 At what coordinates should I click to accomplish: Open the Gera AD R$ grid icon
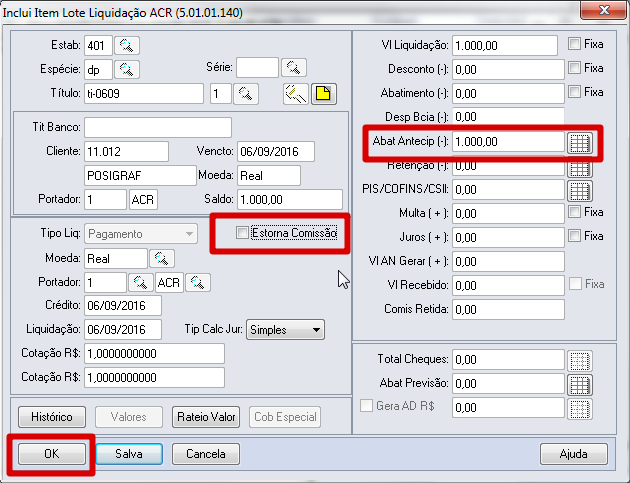[x=580, y=409]
